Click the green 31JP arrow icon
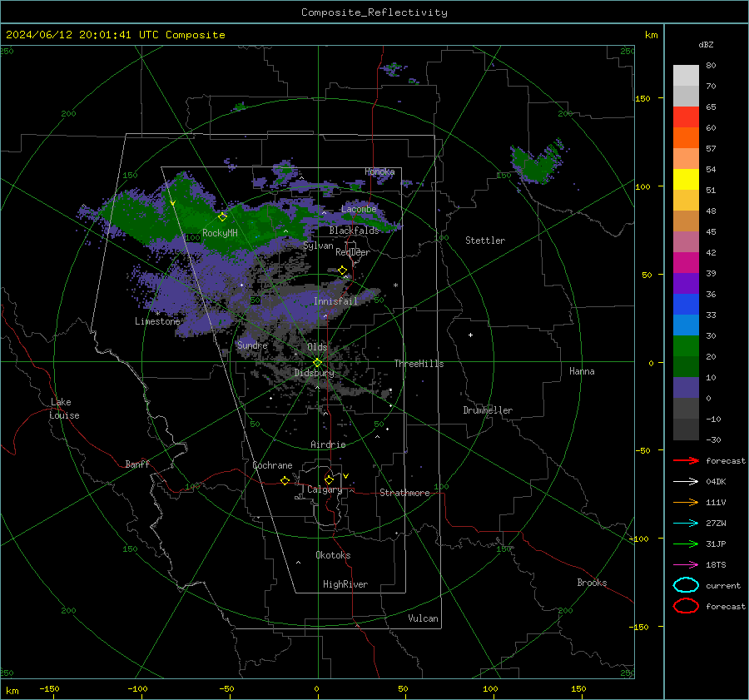The width and height of the screenshot is (749, 700). tap(686, 544)
